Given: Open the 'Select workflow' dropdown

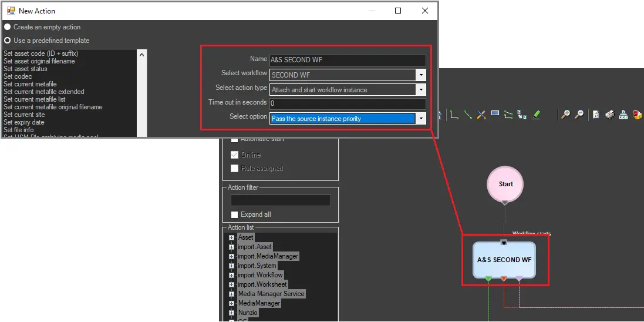Looking at the screenshot, I should click(420, 75).
